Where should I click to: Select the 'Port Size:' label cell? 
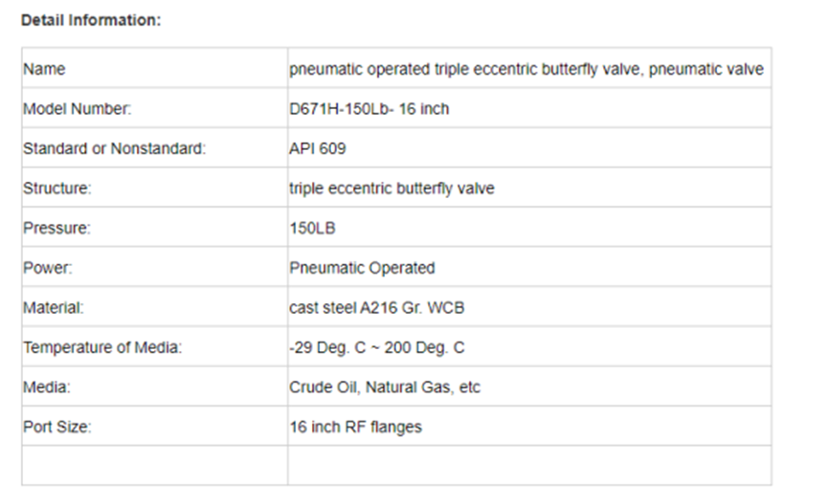coord(57,427)
